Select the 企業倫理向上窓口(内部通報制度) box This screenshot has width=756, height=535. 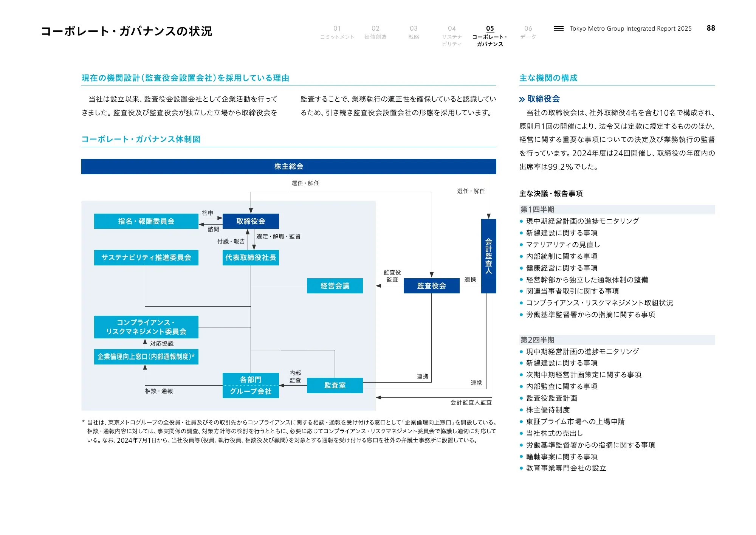(x=146, y=357)
